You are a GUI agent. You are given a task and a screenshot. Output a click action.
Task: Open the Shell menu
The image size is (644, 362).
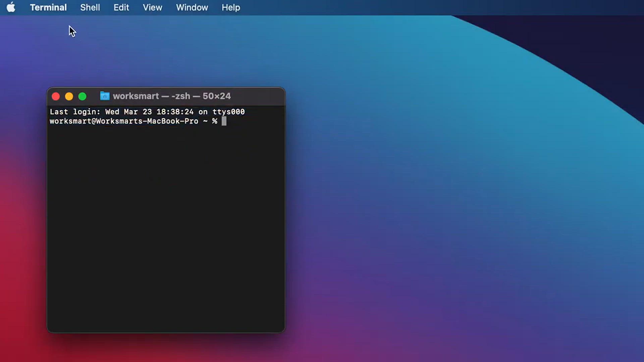click(90, 7)
